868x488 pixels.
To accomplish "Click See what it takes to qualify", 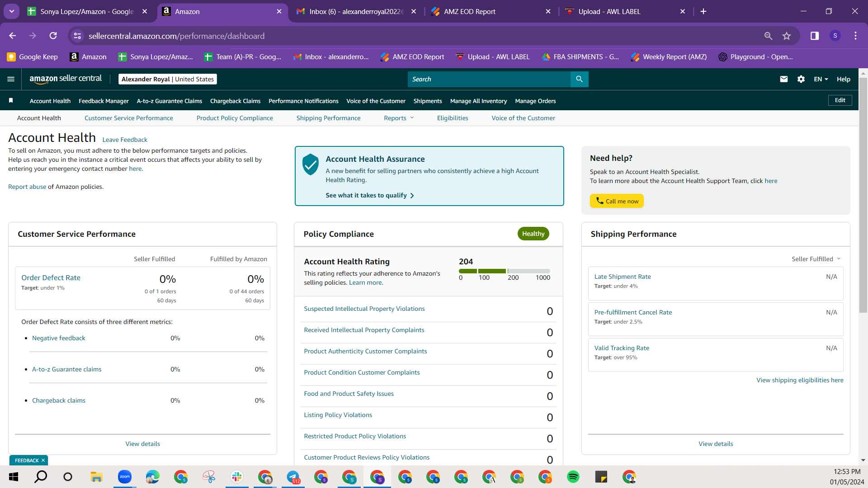I will tap(370, 195).
